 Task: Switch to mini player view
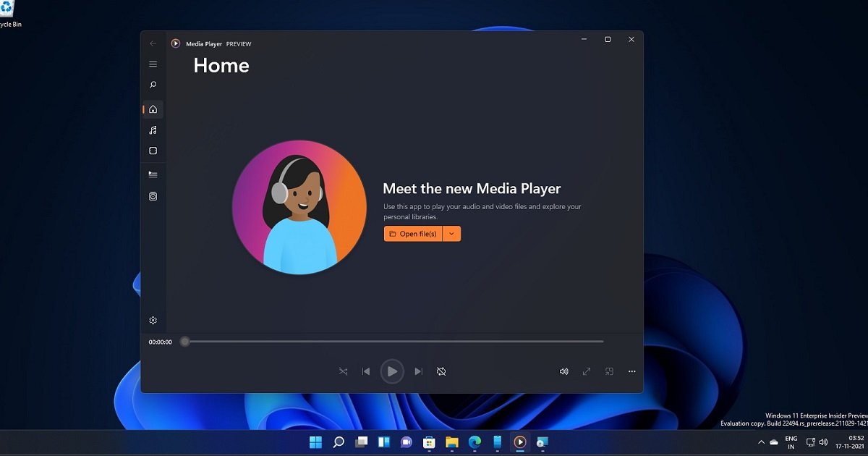(x=609, y=371)
